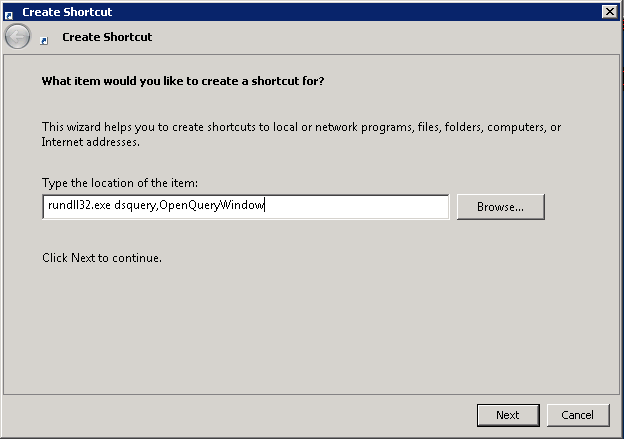Place cursor on "dsquery" in the location field

pyautogui.click(x=135, y=206)
